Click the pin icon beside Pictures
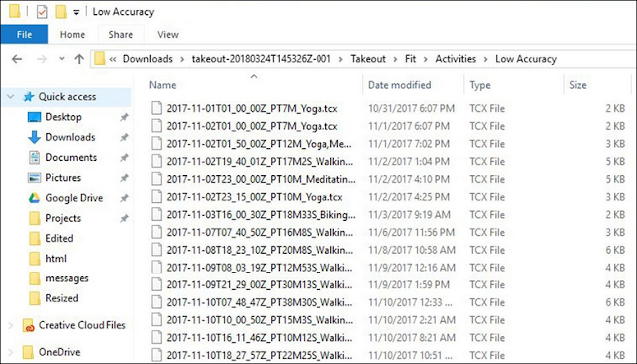637x364 pixels. tap(124, 178)
